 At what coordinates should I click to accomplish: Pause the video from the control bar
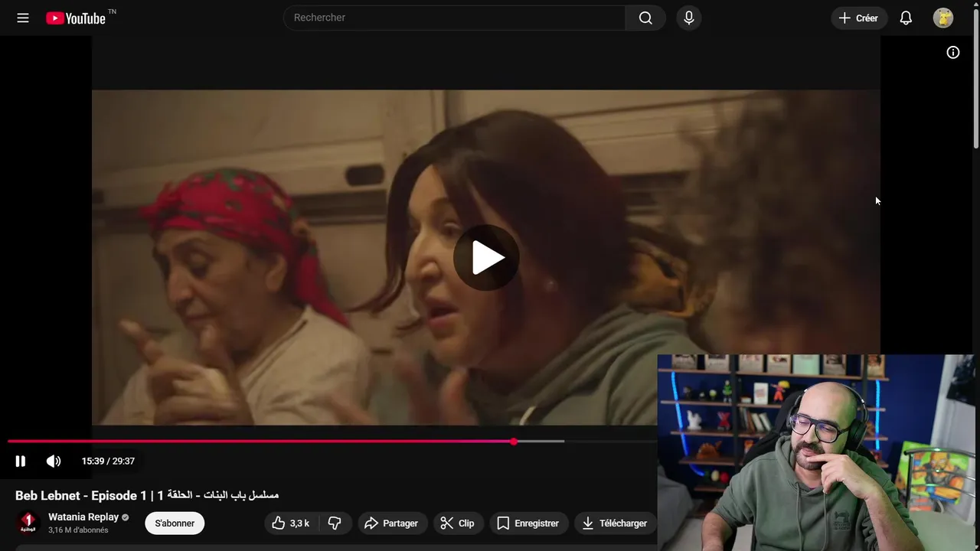pos(21,461)
